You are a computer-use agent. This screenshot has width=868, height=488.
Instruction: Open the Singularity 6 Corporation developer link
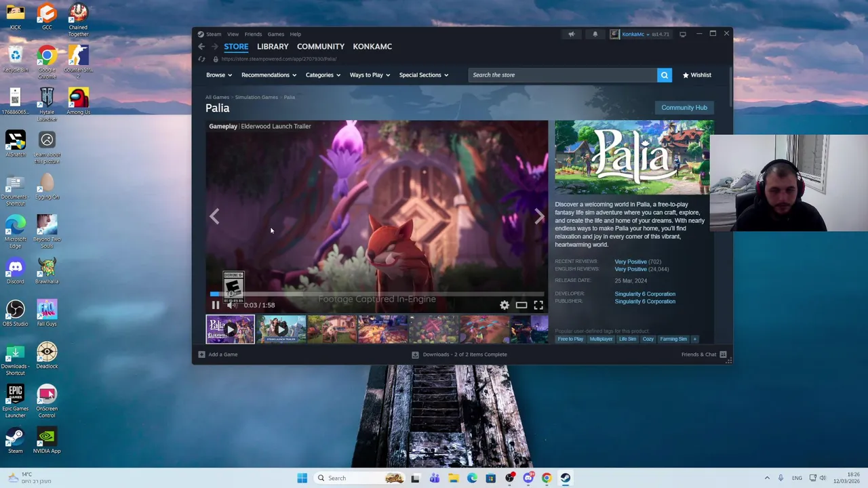[645, 294]
